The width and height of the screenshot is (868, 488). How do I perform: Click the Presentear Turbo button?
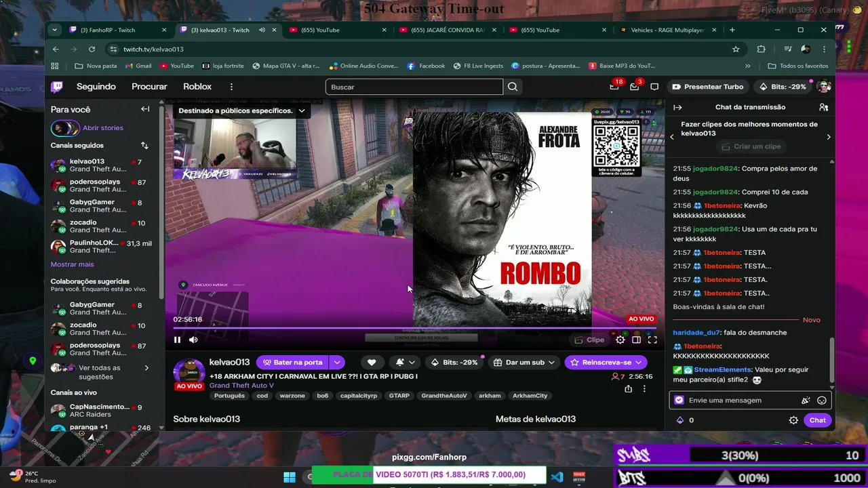(x=707, y=87)
